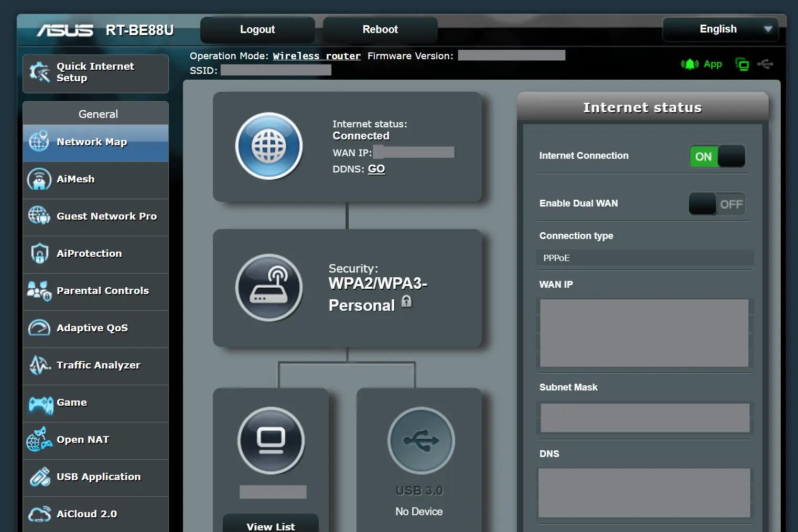Screen dimensions: 798x532
Task: Go to Guest Network Pro page
Action: tap(96, 217)
